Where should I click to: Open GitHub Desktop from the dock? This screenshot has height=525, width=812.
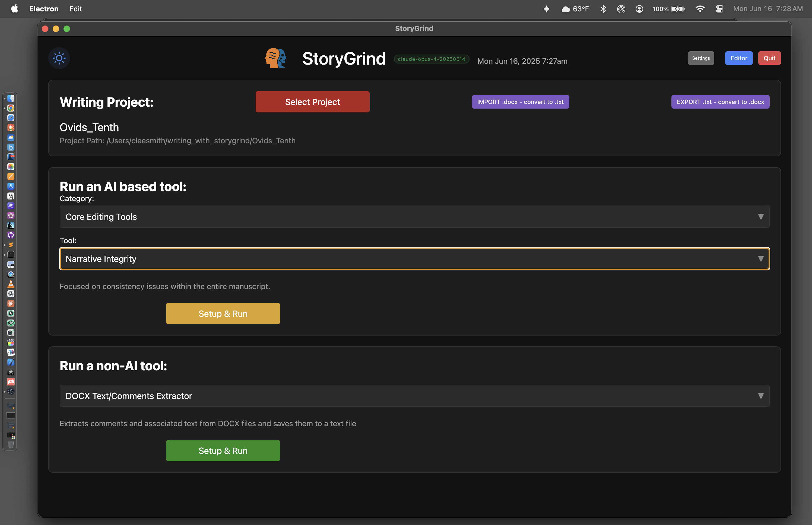(11, 235)
